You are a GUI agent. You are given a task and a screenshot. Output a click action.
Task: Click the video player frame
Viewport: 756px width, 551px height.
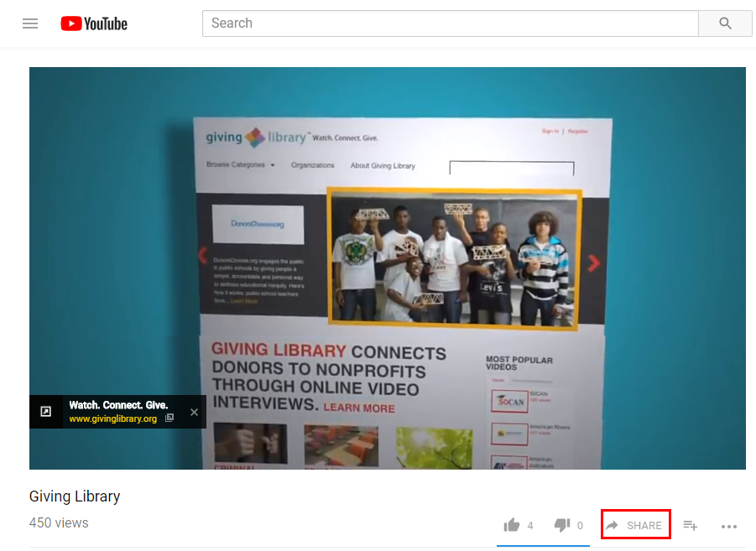[x=387, y=268]
